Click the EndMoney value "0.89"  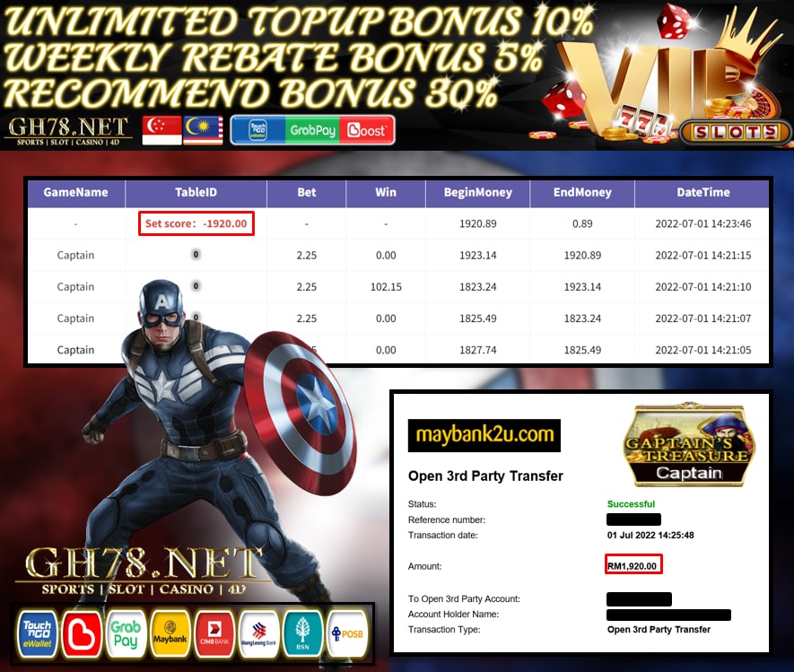point(582,223)
